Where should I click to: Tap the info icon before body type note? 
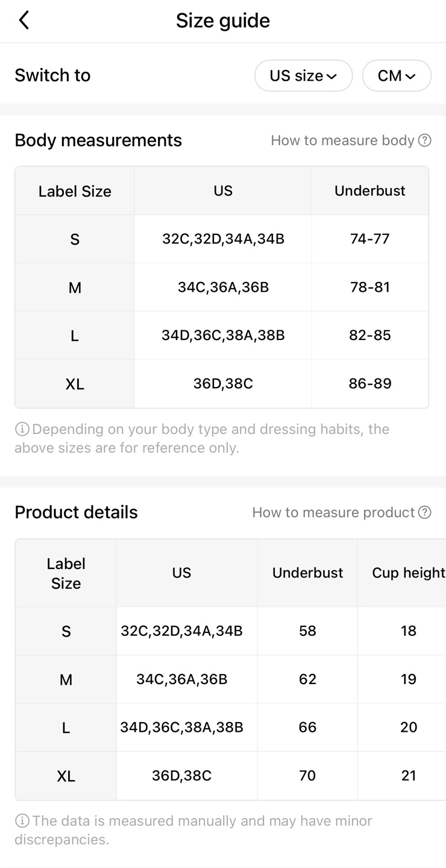[22, 429]
